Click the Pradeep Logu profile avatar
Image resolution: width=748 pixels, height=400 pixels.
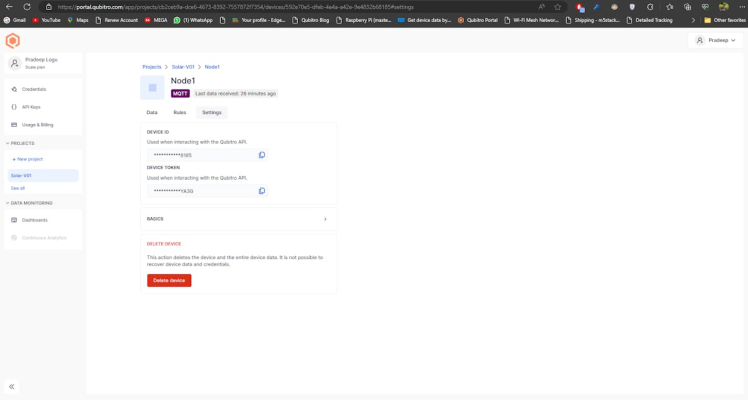[15, 63]
